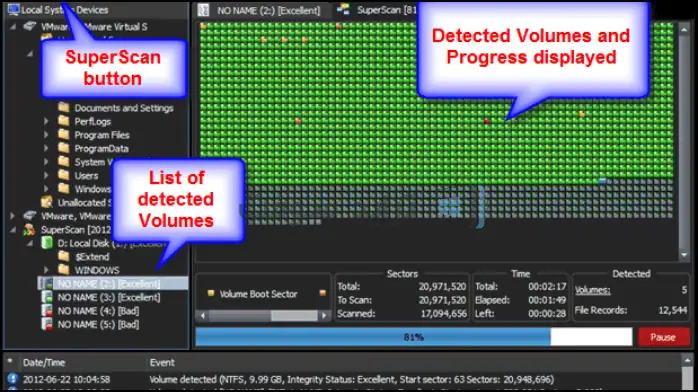Viewport: 698px width, 392px height.
Task: Pause the scan with the red Pause button
Action: 664,337
